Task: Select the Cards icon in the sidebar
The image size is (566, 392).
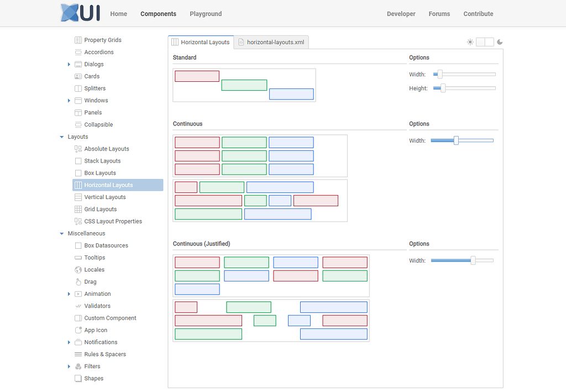Action: pos(77,76)
